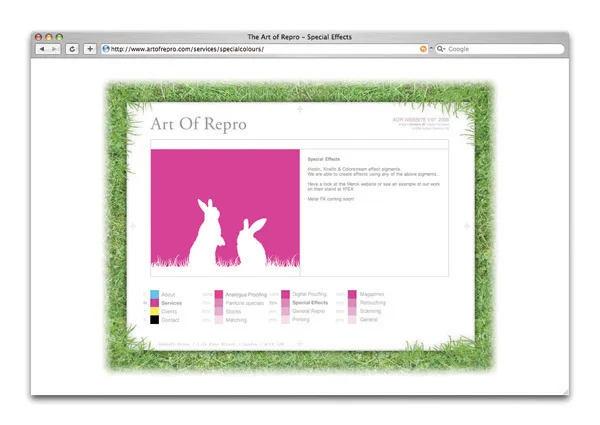This screenshot has height=425, width=600.
Task: Click the AOR WEBSITE version text
Action: tap(421, 120)
